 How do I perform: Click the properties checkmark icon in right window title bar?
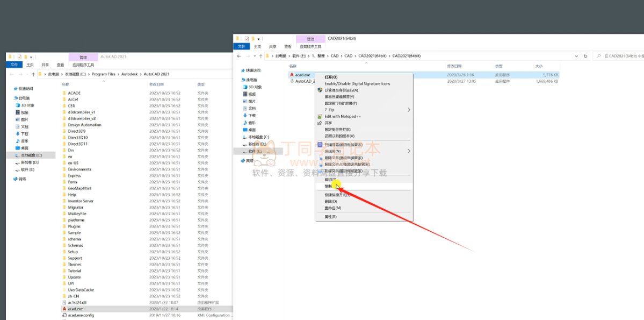(x=247, y=39)
